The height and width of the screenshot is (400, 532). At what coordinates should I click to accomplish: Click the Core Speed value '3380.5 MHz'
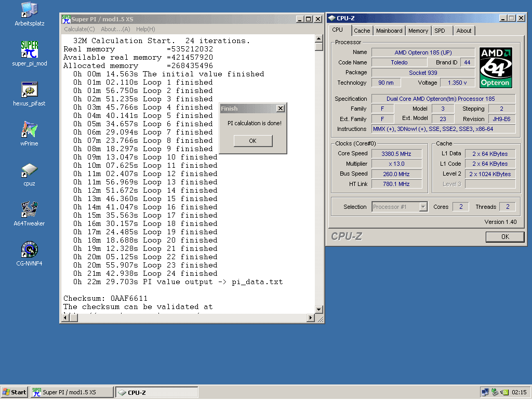click(396, 154)
